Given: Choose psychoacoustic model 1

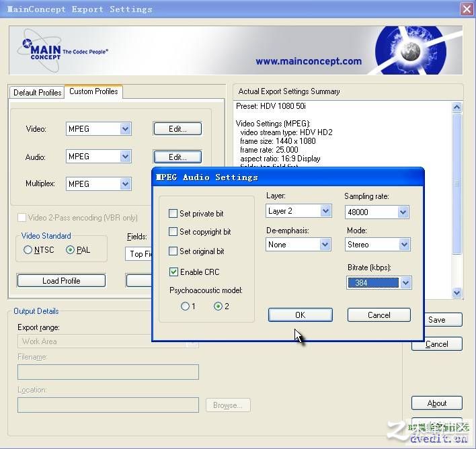Looking at the screenshot, I should click(x=185, y=306).
